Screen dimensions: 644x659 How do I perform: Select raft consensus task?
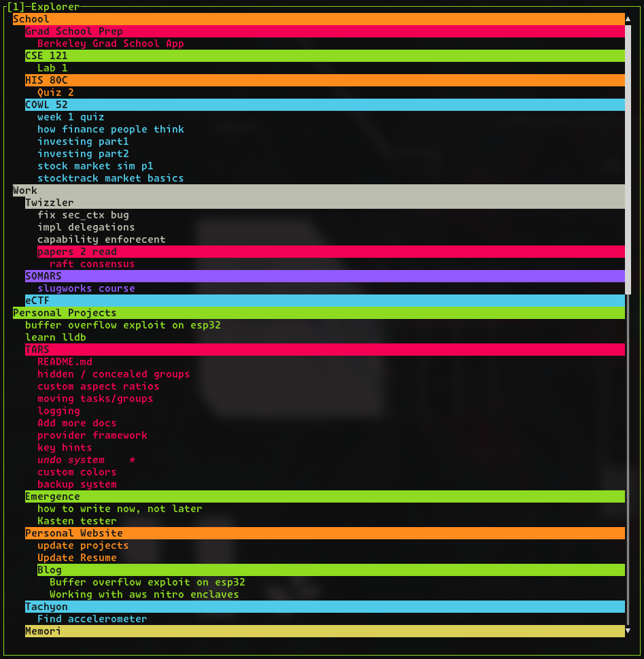(92, 264)
